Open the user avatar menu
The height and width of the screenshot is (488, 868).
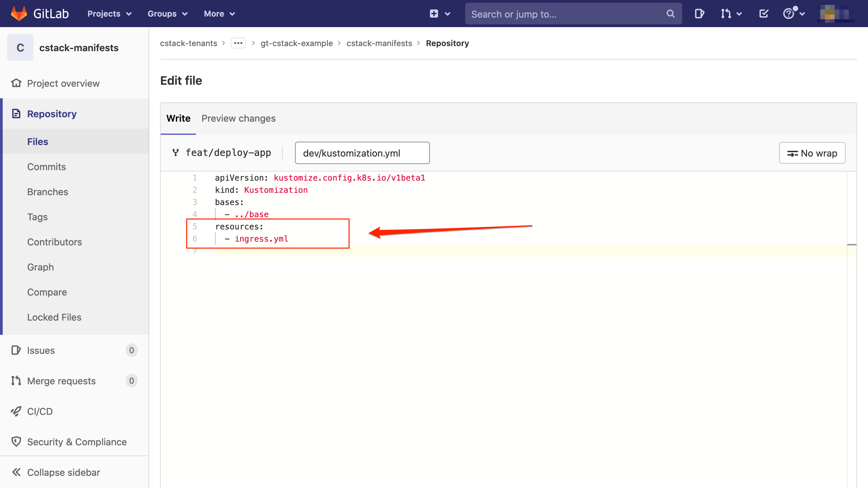click(x=835, y=14)
